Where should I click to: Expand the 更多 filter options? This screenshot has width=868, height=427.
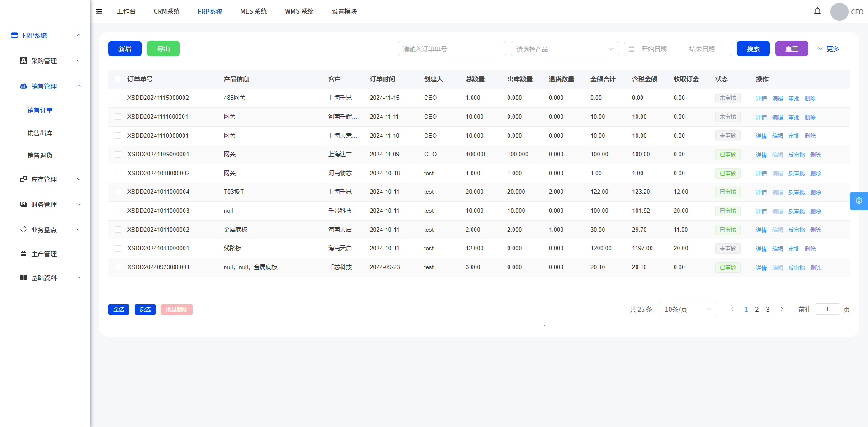point(828,49)
